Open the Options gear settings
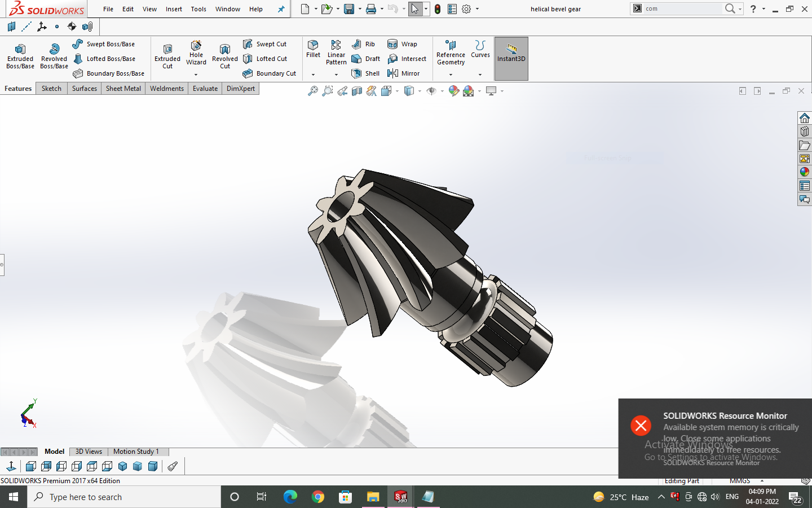 [466, 9]
